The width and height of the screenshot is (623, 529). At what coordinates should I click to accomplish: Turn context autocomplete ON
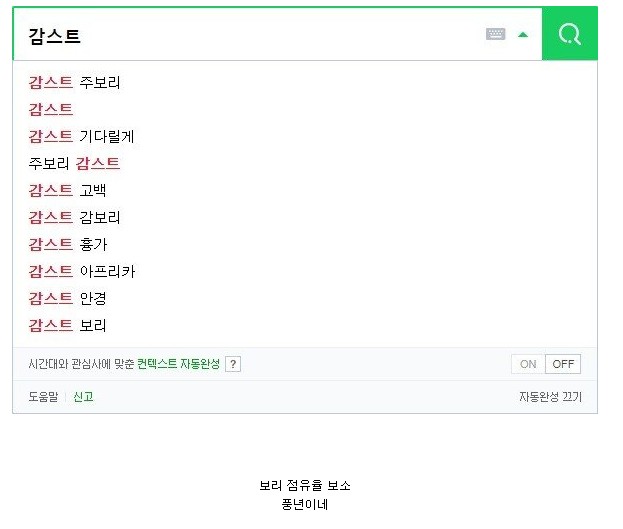point(528,364)
